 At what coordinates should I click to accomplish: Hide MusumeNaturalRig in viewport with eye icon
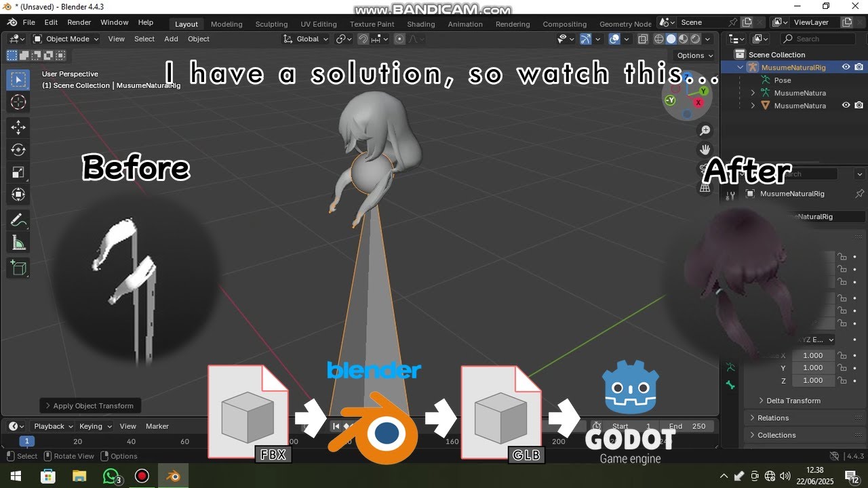click(x=846, y=67)
